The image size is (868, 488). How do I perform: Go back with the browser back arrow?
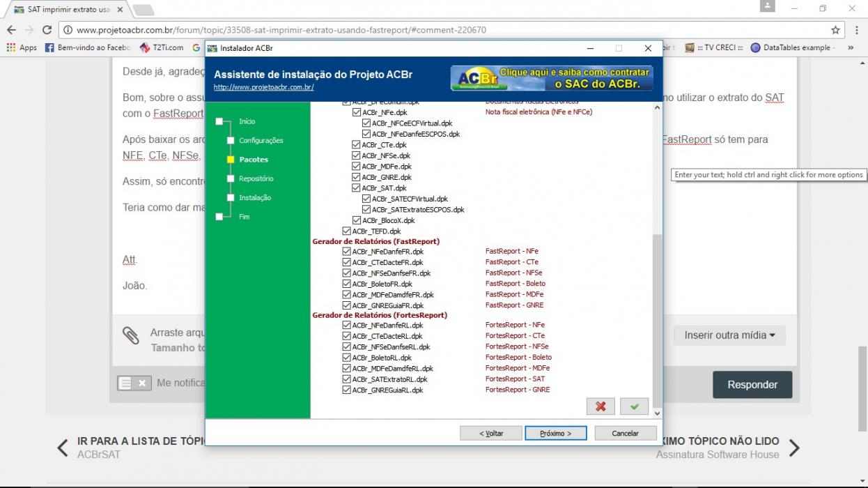11,30
